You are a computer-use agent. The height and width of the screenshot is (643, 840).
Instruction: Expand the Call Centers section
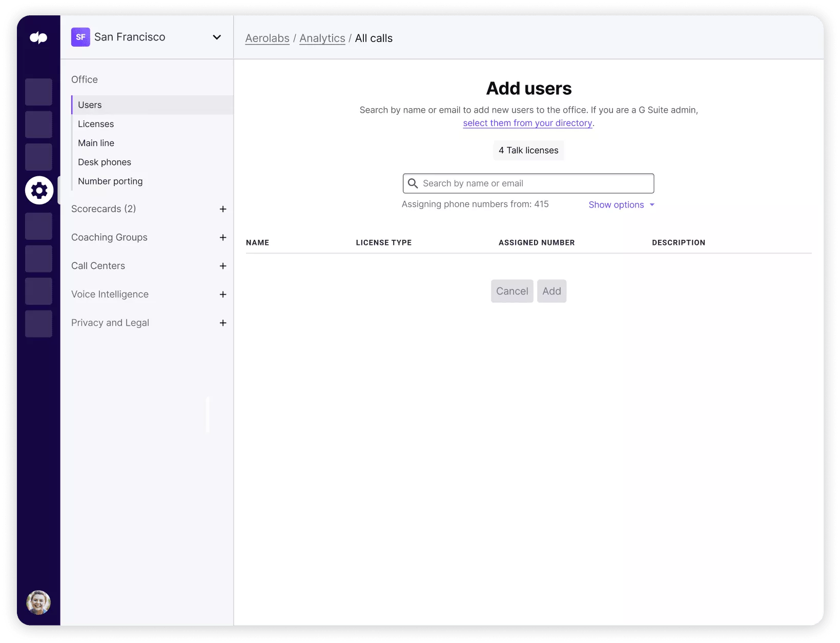[223, 266]
